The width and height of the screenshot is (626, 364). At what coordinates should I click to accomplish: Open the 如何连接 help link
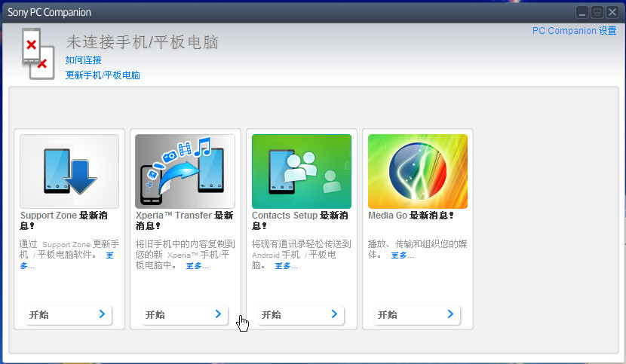tap(84, 60)
